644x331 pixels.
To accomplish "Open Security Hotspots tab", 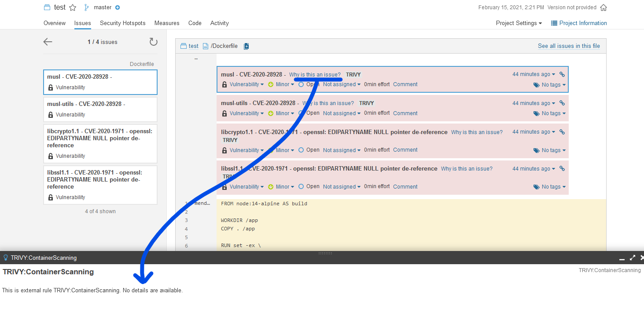I will point(123,23).
